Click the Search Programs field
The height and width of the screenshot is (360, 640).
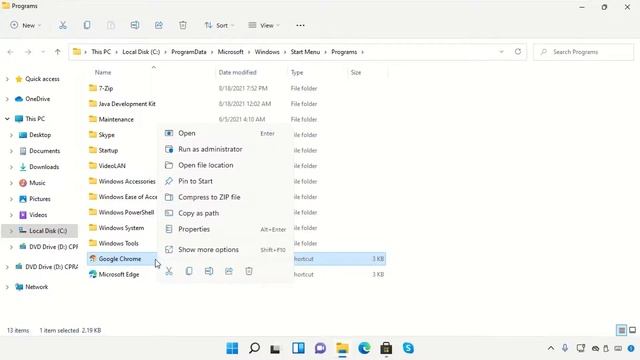(x=584, y=52)
